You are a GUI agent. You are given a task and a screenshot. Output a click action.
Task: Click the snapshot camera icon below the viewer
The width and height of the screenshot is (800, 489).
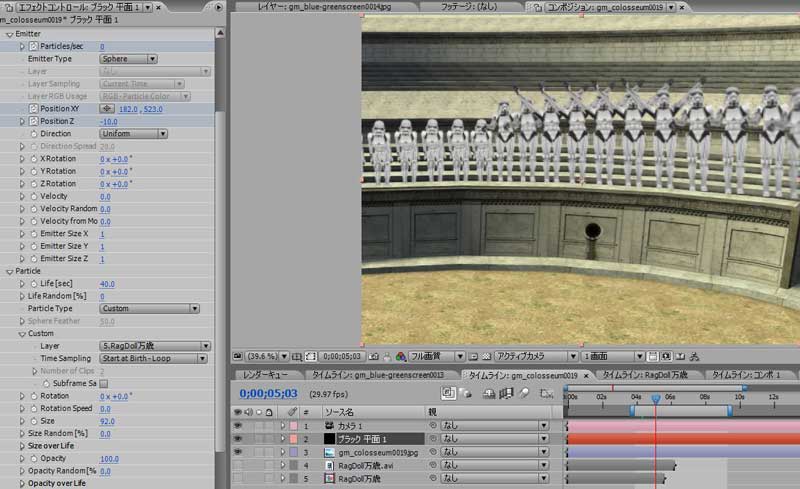click(373, 356)
